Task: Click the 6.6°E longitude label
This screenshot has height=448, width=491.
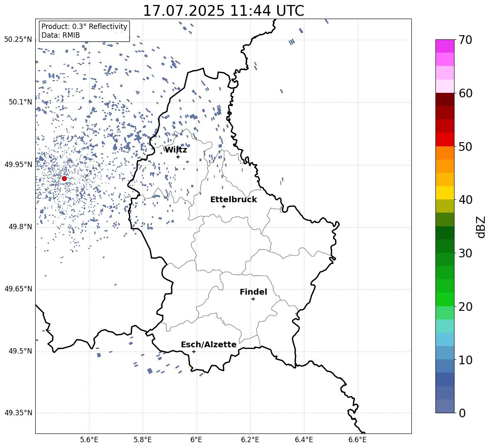Action: click(x=357, y=440)
